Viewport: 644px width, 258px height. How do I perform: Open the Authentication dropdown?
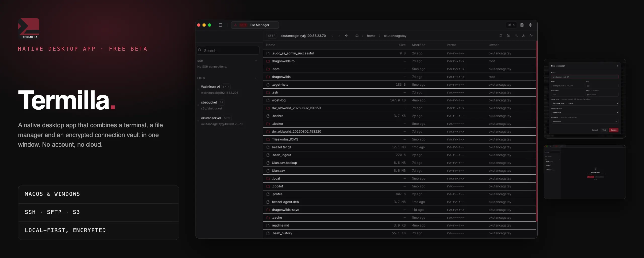pos(585,113)
